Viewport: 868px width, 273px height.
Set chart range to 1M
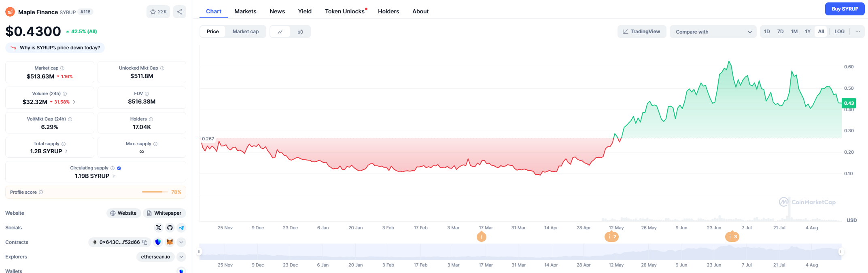[794, 32]
